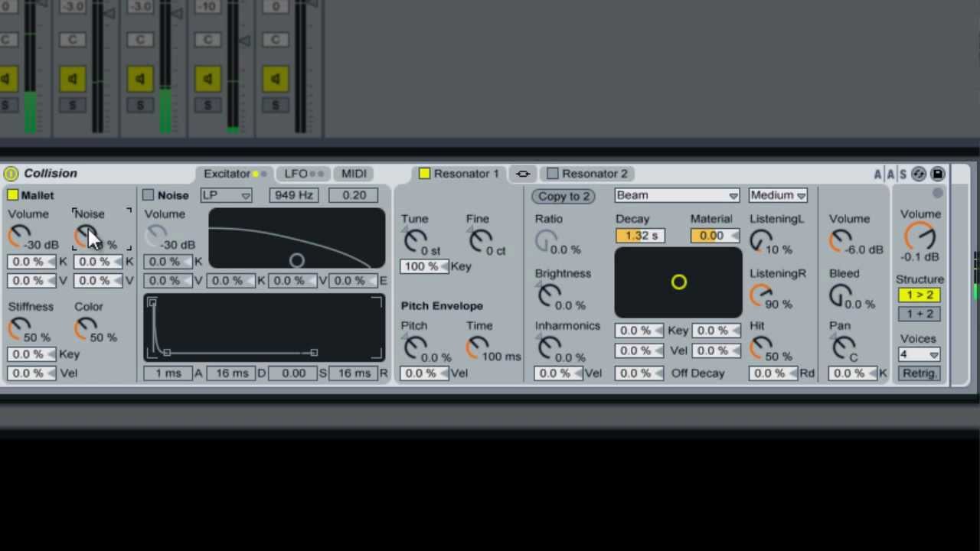Enable the Noise excitator section
The width and height of the screenshot is (980, 551).
(x=149, y=195)
